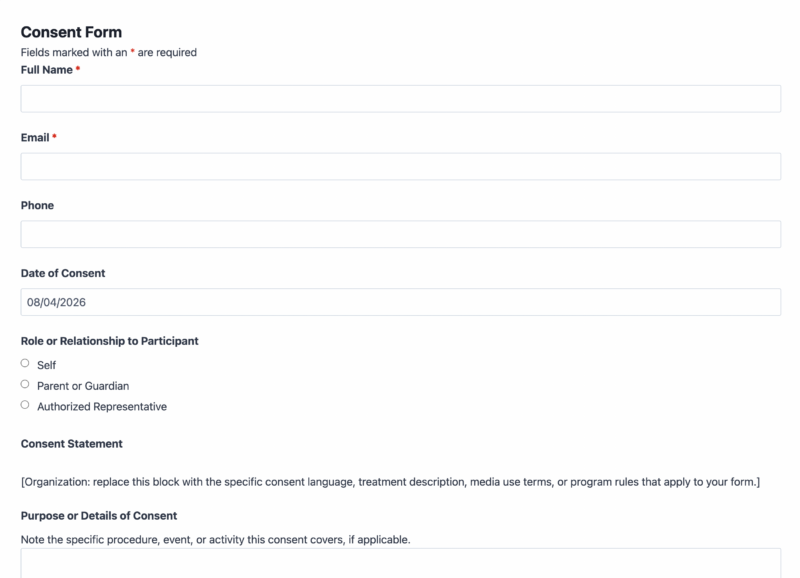Click the 'Parent or Guardian' label text
This screenshot has width=800, height=578.
(x=83, y=386)
